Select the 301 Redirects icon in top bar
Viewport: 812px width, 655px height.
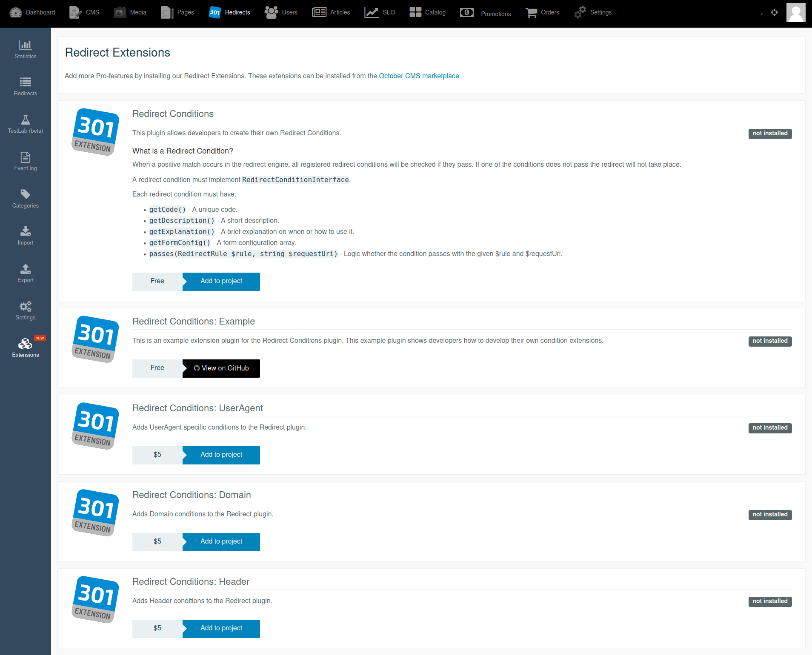click(215, 12)
